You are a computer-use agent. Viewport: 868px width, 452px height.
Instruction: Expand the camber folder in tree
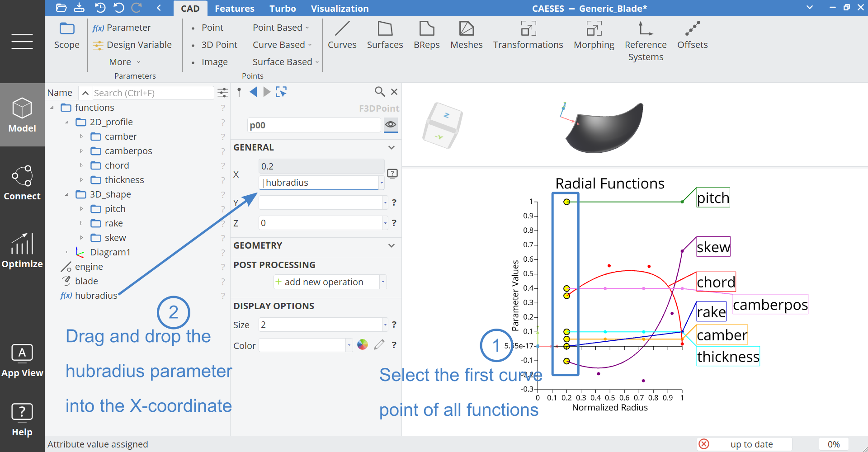[81, 137]
